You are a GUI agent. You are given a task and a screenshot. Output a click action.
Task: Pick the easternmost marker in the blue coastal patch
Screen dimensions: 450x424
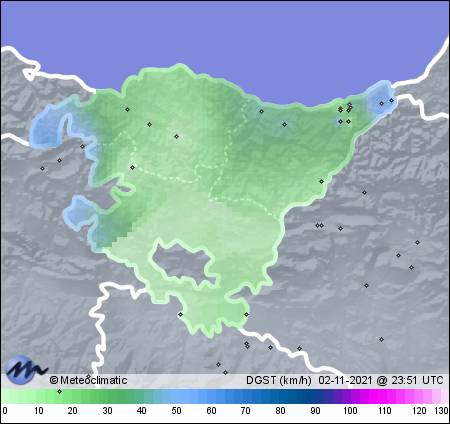(391, 100)
